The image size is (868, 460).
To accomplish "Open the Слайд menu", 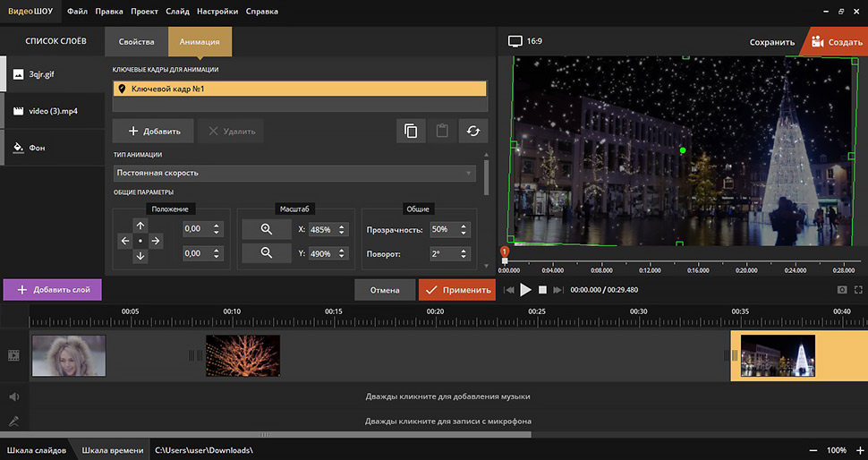I will coord(178,11).
